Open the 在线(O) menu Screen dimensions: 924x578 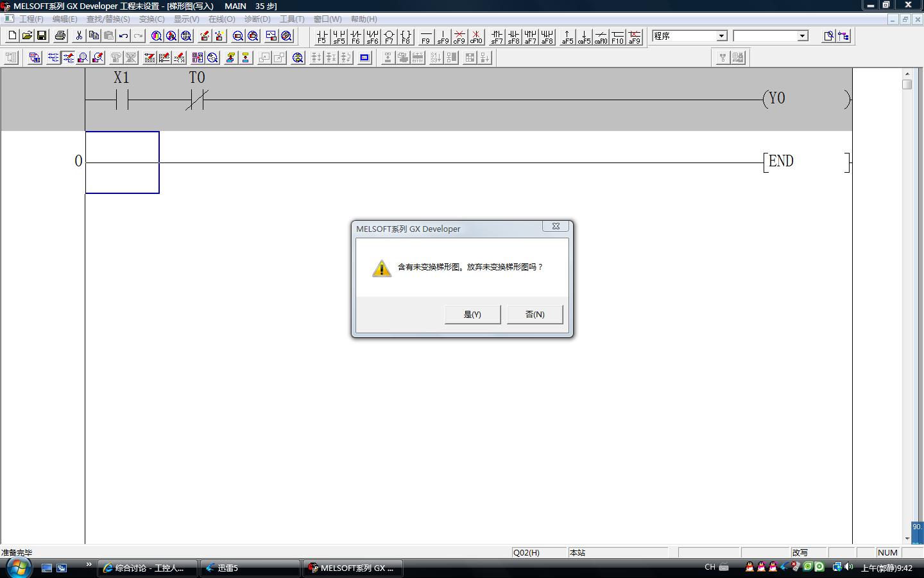pos(221,19)
